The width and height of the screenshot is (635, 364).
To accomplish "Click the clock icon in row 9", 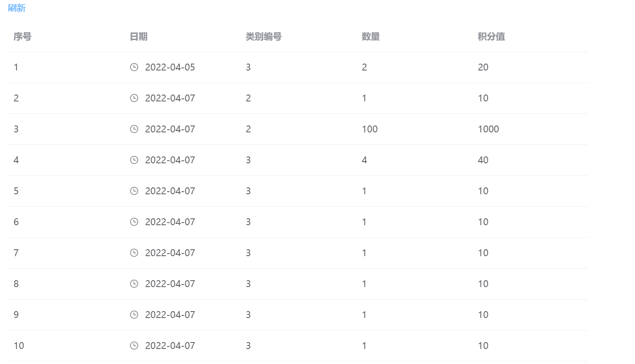I will point(134,315).
